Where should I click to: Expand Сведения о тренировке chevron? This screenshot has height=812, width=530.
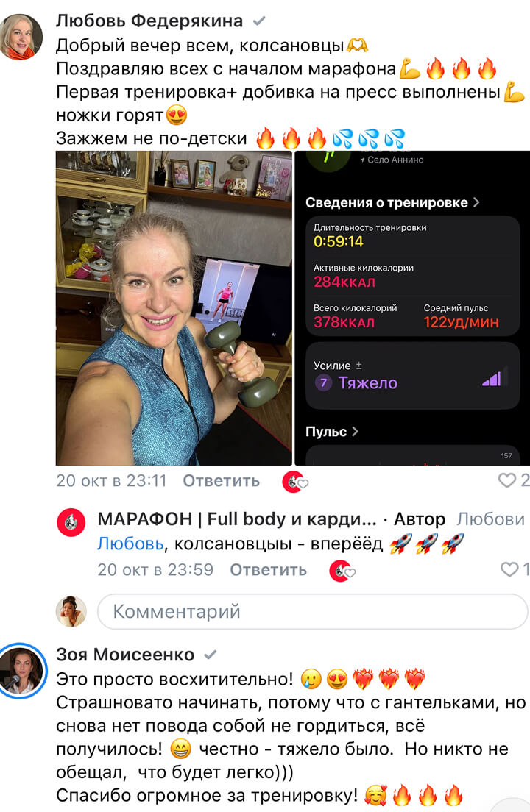[x=476, y=202]
